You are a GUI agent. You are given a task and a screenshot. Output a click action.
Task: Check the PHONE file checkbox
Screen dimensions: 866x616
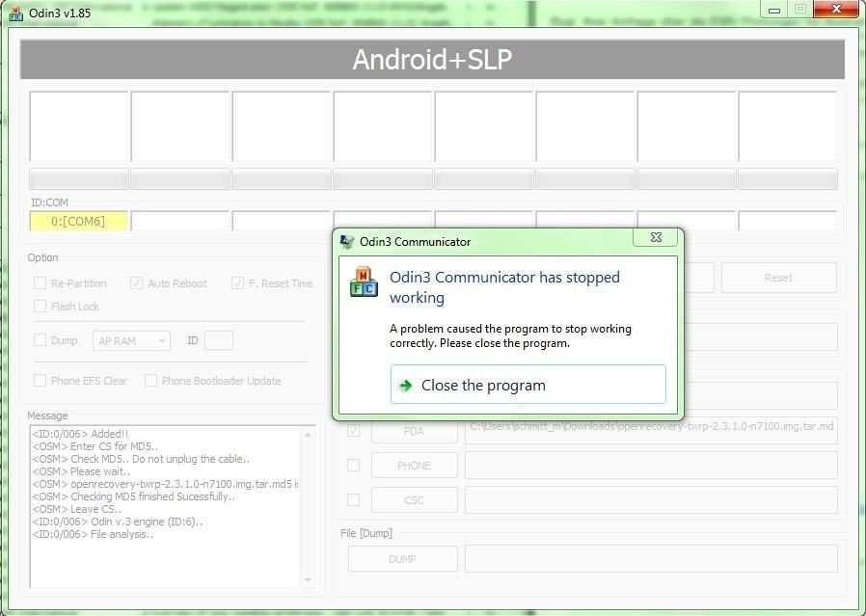coord(354,466)
